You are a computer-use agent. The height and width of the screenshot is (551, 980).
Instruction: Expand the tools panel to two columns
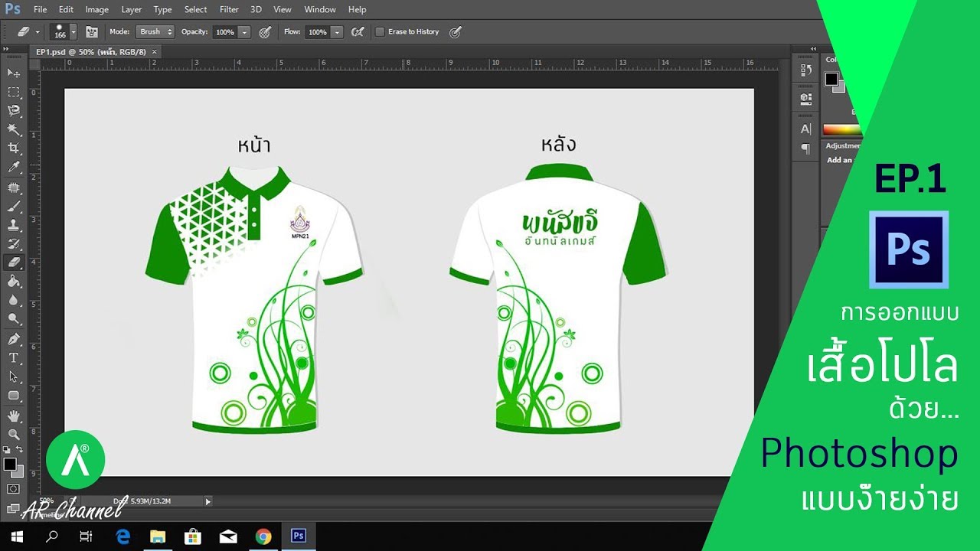[7, 48]
